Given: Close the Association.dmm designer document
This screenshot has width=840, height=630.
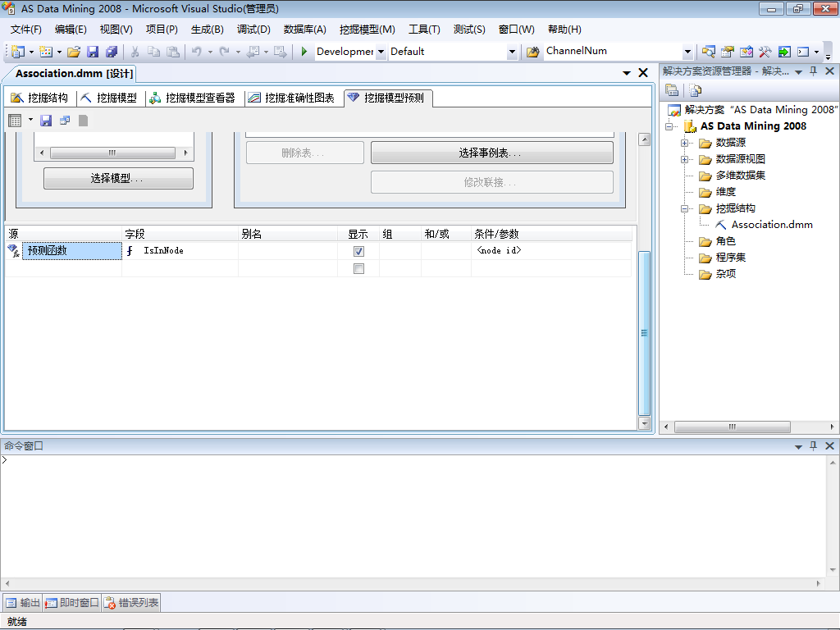Looking at the screenshot, I should (643, 73).
